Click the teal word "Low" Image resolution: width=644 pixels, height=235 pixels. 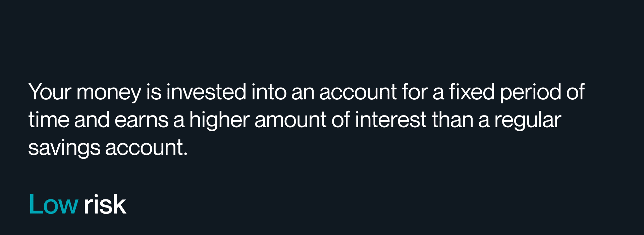pyautogui.click(x=54, y=204)
